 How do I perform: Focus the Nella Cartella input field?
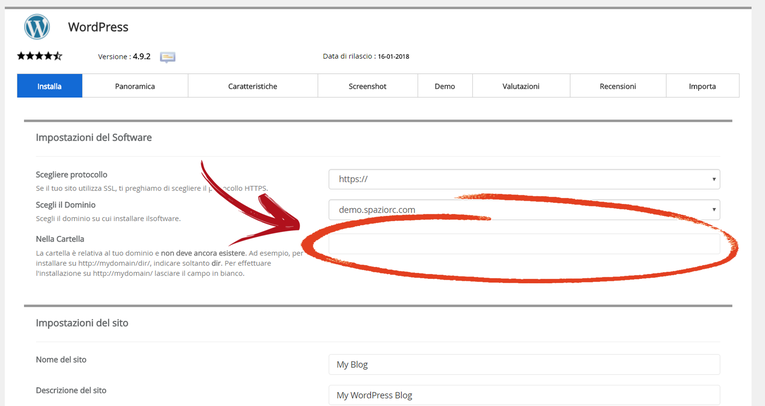pos(524,244)
